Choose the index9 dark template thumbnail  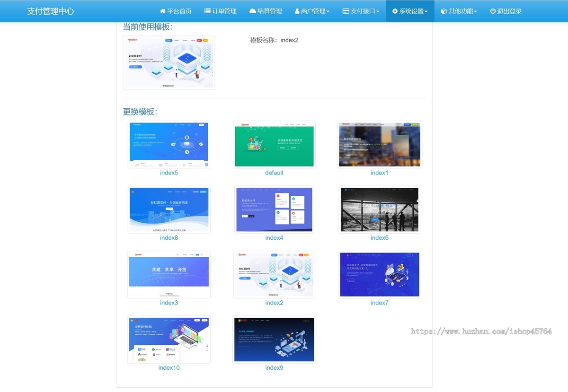coord(274,340)
